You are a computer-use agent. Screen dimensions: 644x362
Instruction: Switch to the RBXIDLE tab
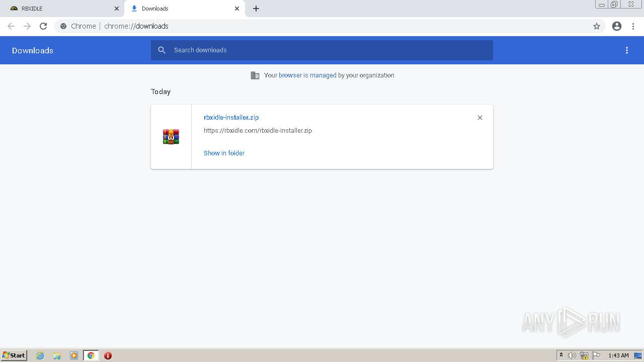point(62,9)
